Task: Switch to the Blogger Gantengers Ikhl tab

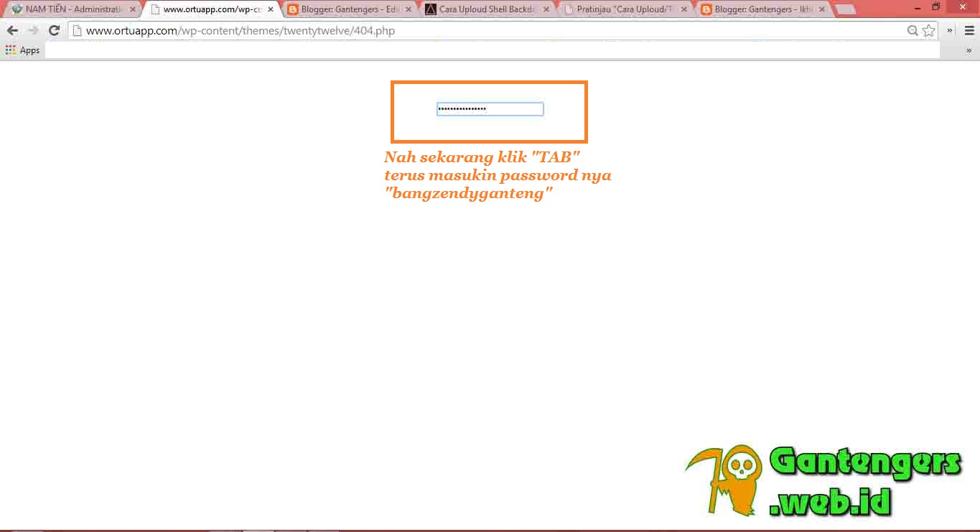Action: click(x=757, y=9)
